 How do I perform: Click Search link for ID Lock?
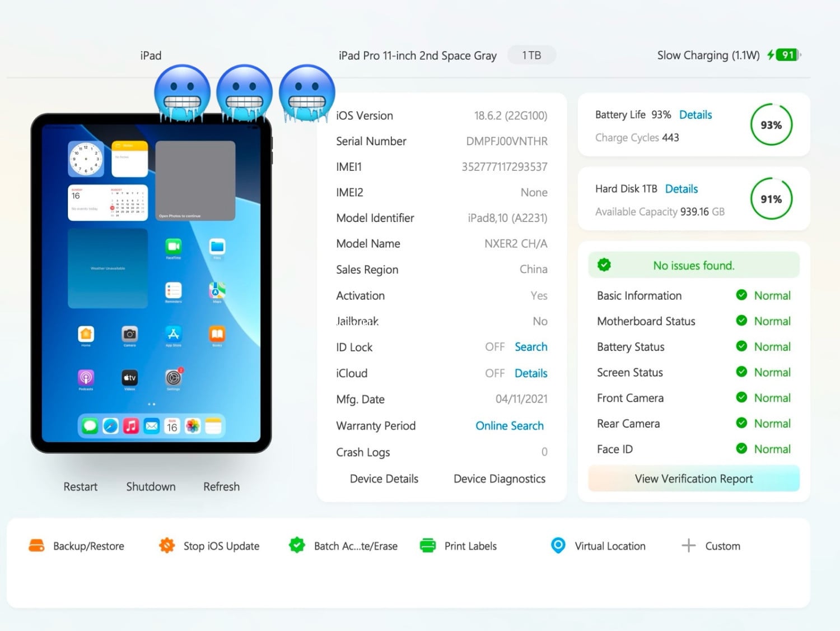[531, 347]
